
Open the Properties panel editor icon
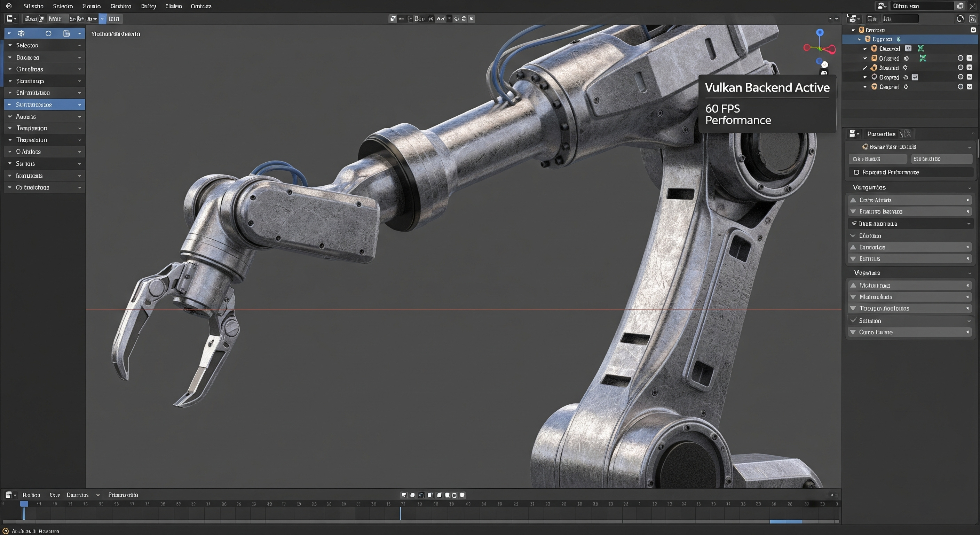(x=854, y=134)
